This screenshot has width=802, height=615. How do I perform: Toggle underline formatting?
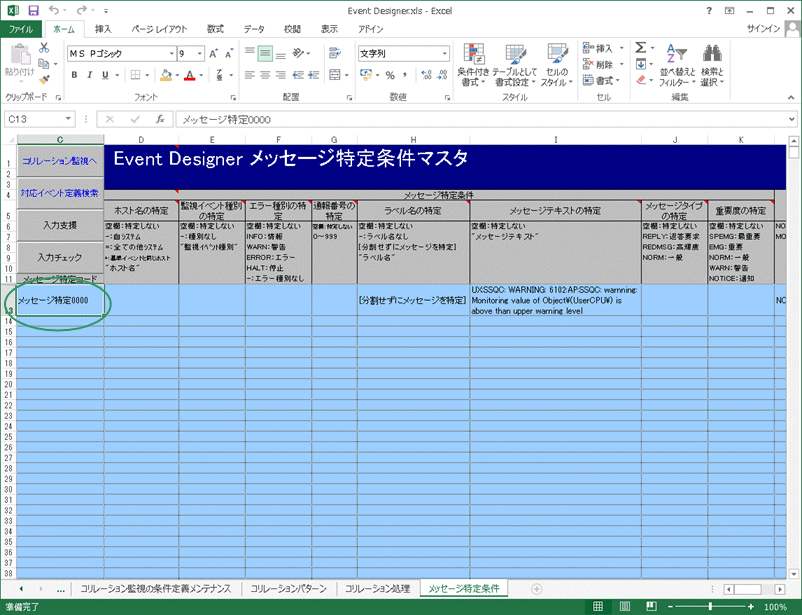coord(105,75)
